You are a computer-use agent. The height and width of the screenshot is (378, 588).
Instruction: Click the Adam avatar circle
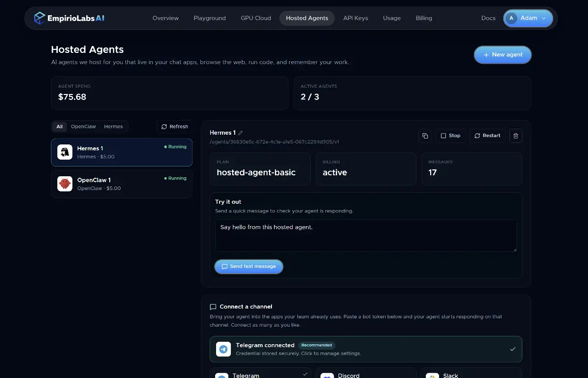(x=512, y=18)
